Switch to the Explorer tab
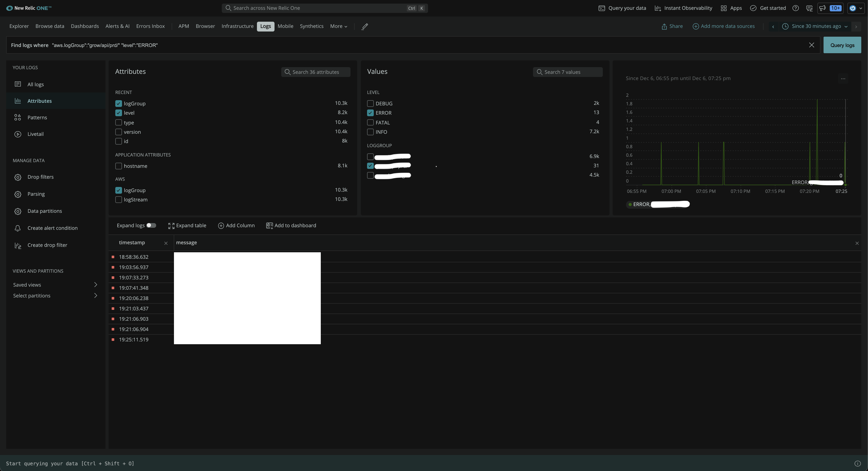The width and height of the screenshot is (868, 471). (x=19, y=26)
